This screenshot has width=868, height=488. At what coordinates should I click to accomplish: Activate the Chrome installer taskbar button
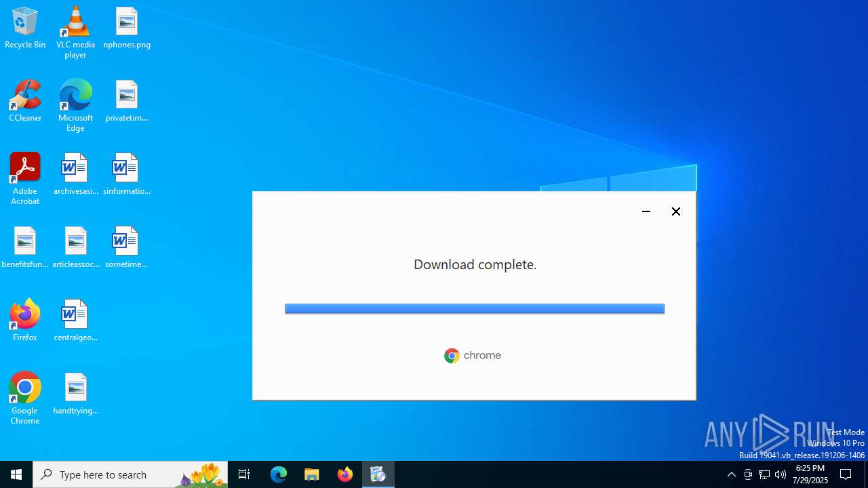point(378,474)
